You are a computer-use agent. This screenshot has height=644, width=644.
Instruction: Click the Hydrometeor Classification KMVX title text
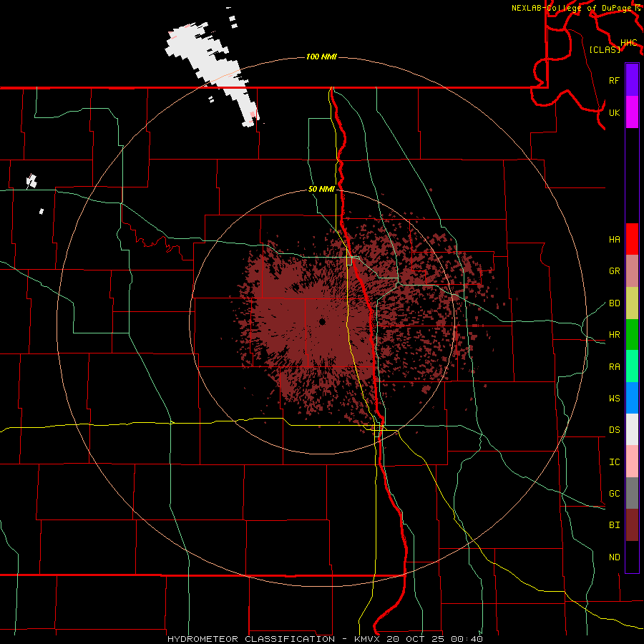point(325,639)
